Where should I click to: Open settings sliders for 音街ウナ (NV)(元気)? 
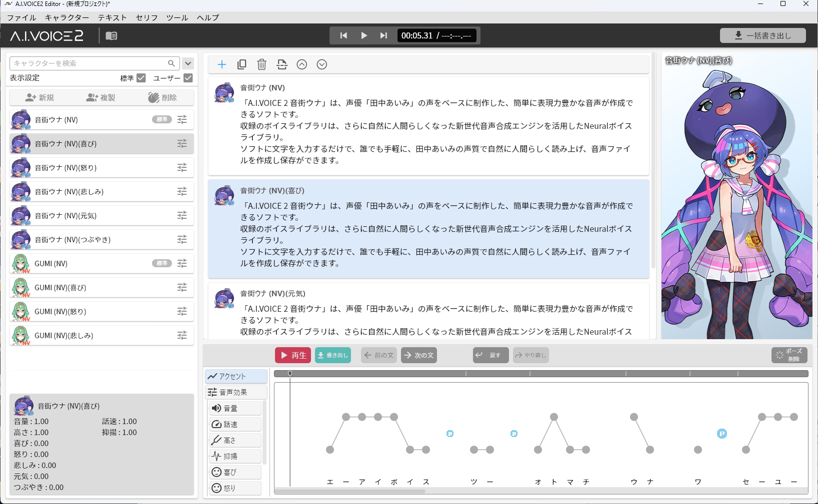click(x=182, y=215)
